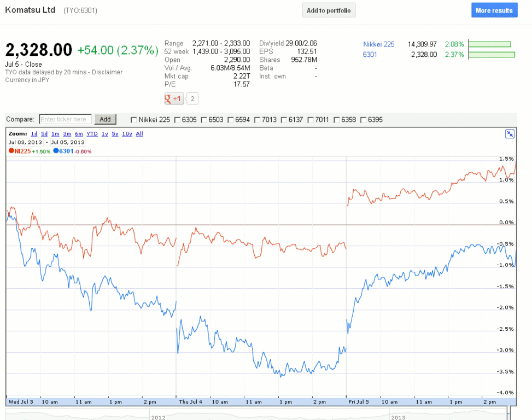The width and height of the screenshot is (532, 420).
Task: Click the More results button
Action: click(x=494, y=10)
